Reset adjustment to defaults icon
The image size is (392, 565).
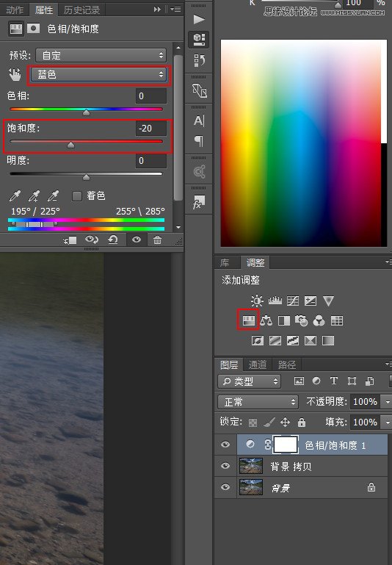click(113, 240)
